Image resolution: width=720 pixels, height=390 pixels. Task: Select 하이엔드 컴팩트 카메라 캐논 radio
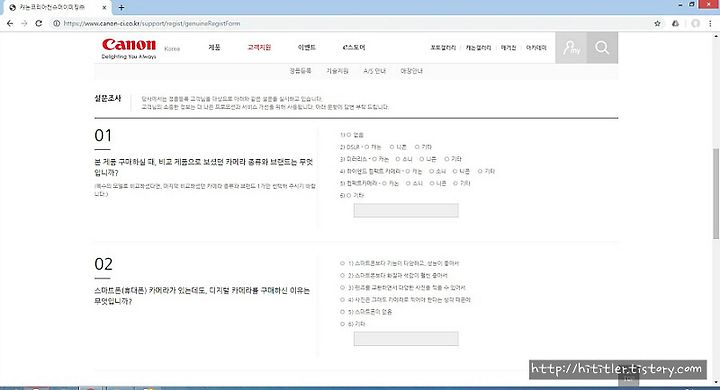point(408,171)
